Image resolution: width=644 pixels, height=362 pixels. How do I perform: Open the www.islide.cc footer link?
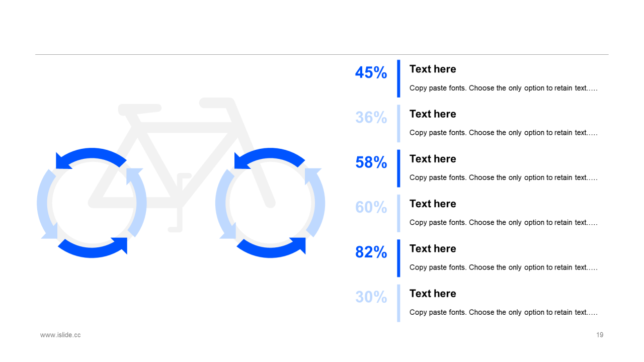(60, 335)
